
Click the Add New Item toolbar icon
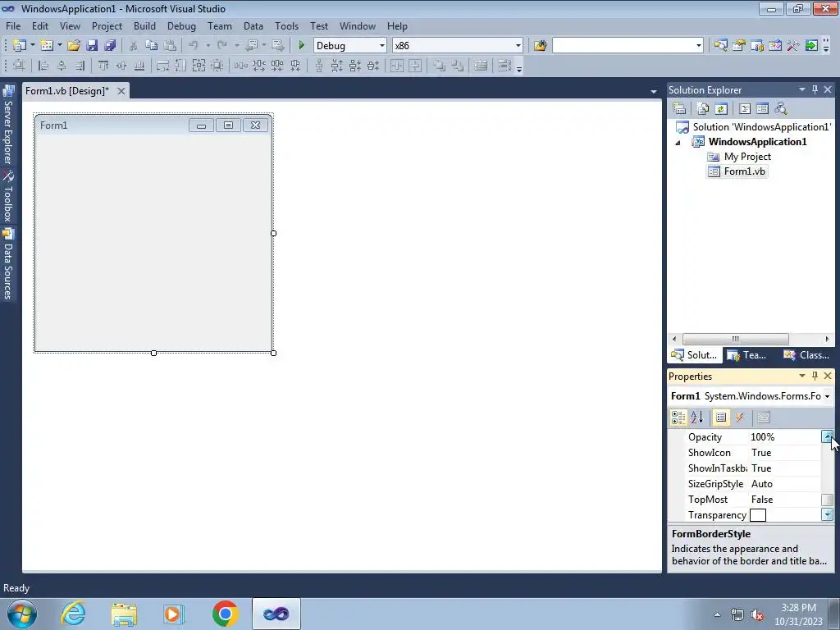(47, 46)
